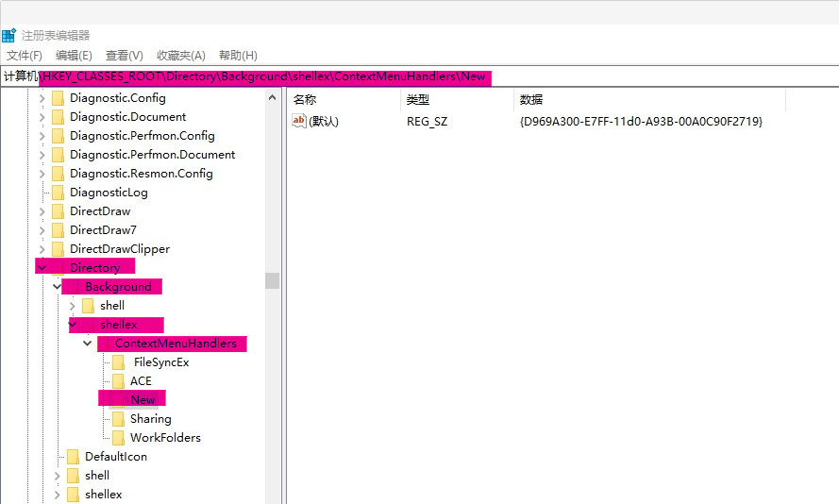Expand the DirectDrawClipper tree node
Viewport: 839px width, 504px height.
[x=42, y=249]
